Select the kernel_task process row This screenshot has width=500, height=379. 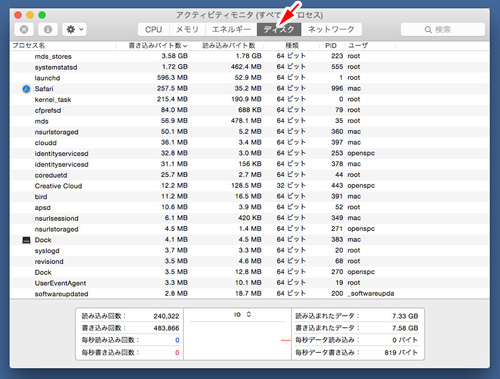point(249,99)
